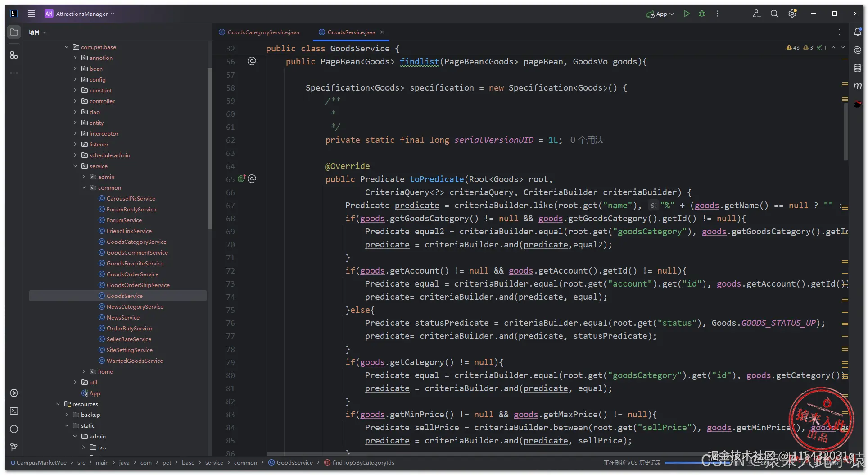Open the Database tool window
Viewport: 868px width, 475px height.
(858, 68)
